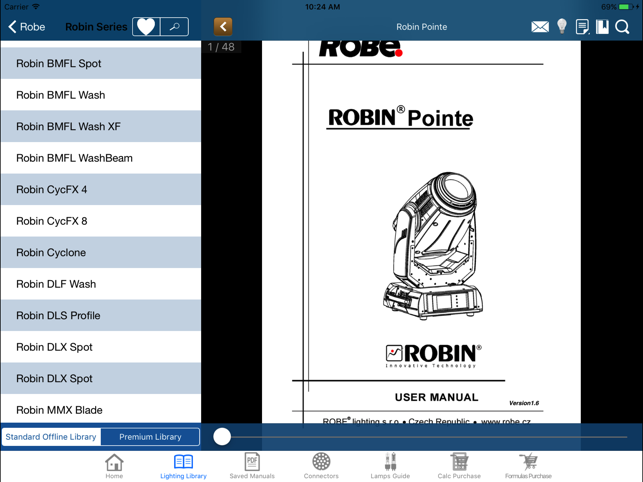Go back to the Robe manufacturer list
This screenshot has width=643, height=482.
tap(27, 27)
